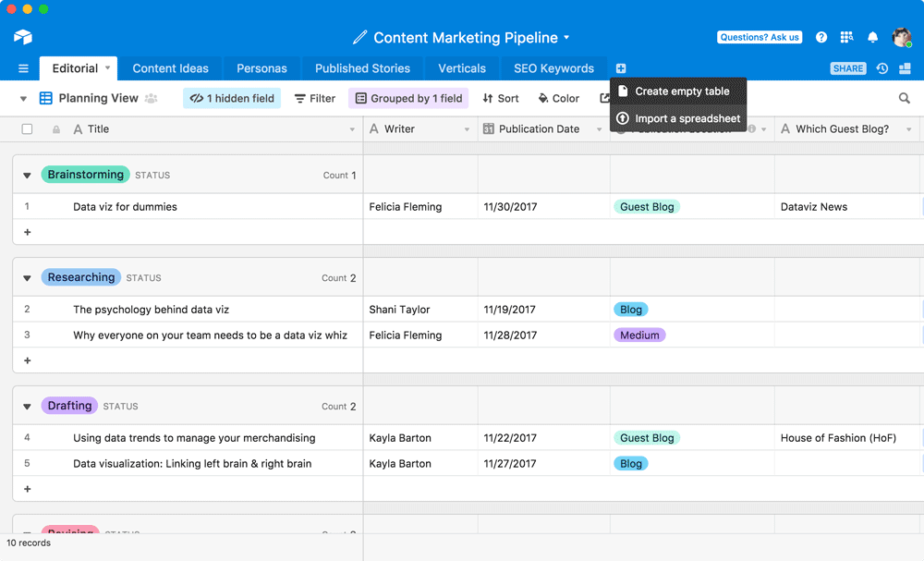Toggle the '1 hidden field' control

[x=231, y=98]
